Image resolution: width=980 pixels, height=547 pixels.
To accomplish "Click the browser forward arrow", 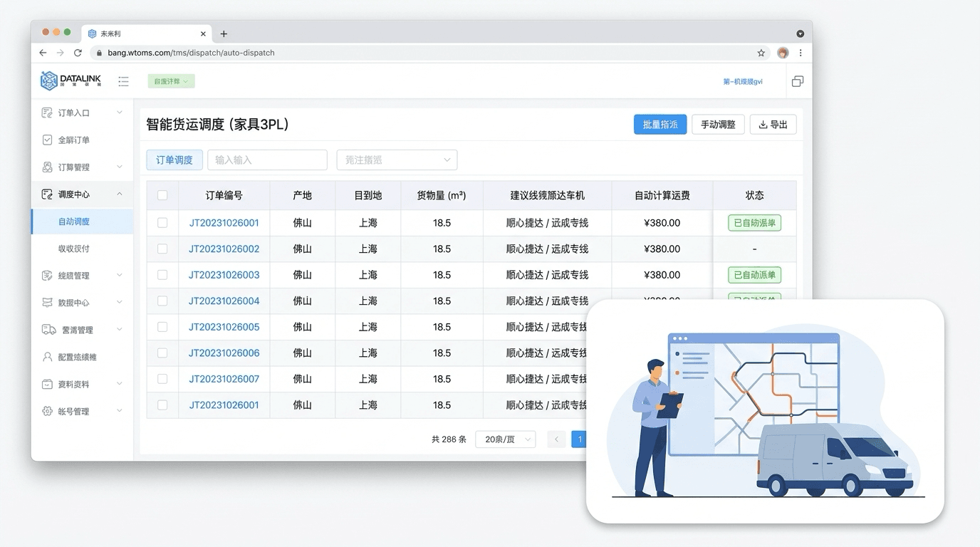I will tap(60, 53).
